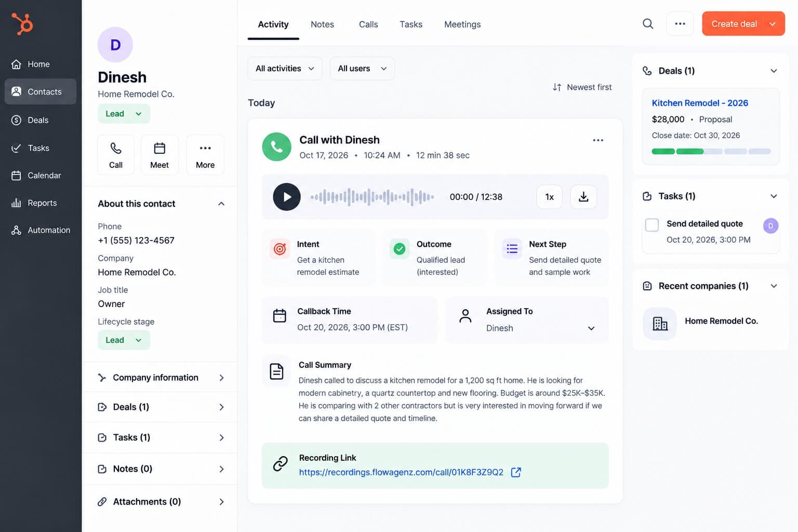Open Reports in the sidebar
This screenshot has width=798, height=532.
click(x=41, y=203)
